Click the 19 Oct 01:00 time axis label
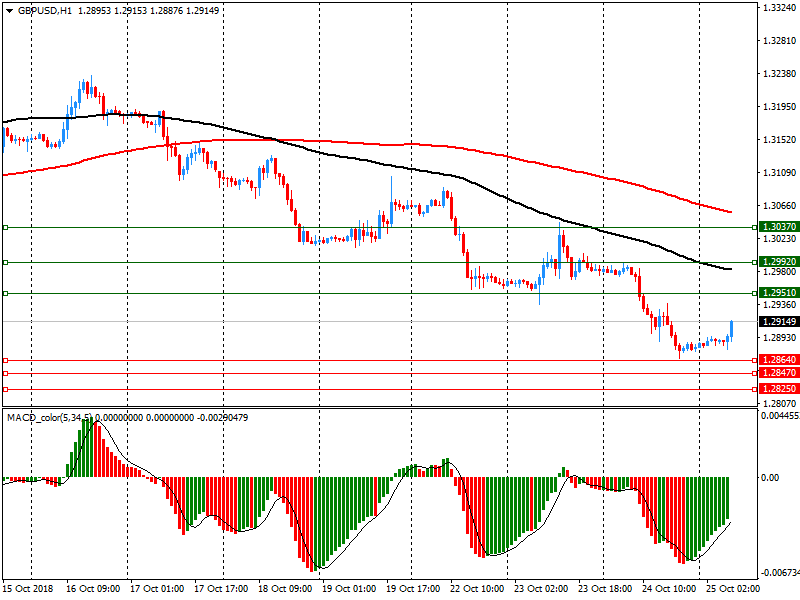The image size is (800, 600). point(351,590)
